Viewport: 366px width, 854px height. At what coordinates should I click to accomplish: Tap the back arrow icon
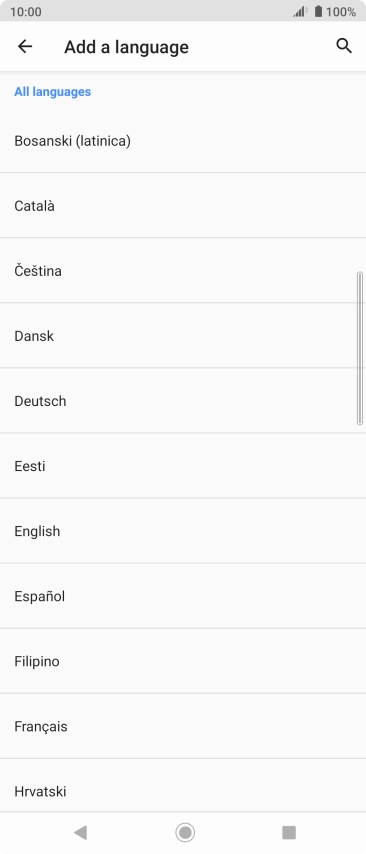pyautogui.click(x=25, y=47)
